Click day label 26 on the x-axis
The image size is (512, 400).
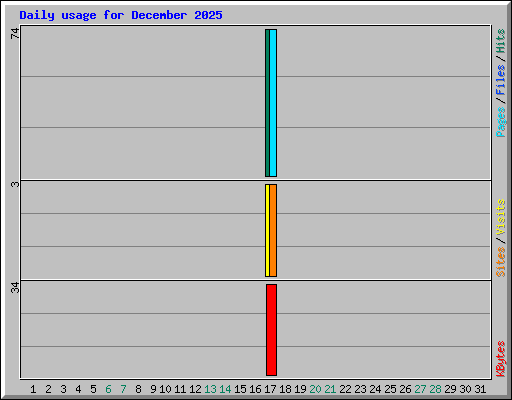[405, 389]
